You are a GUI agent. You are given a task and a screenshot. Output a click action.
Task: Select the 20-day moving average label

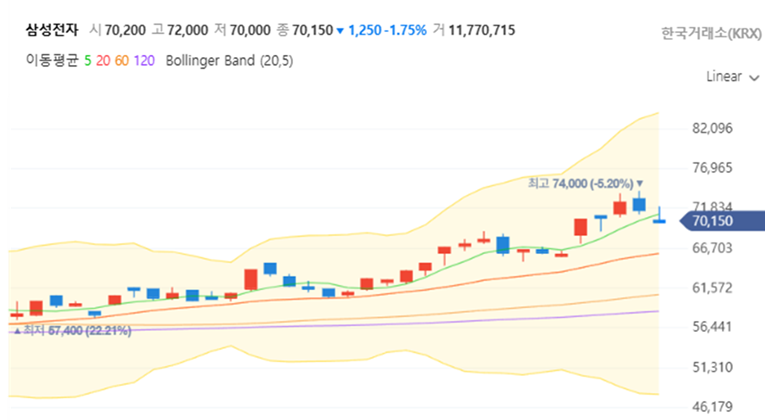click(x=103, y=61)
